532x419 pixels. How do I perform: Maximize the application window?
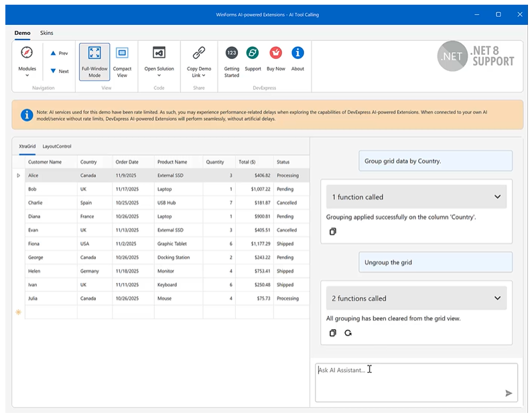[498, 15]
